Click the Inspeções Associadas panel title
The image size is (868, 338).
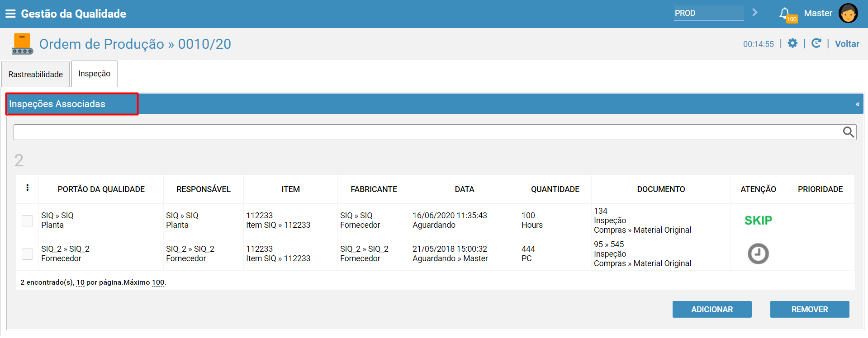coord(57,104)
